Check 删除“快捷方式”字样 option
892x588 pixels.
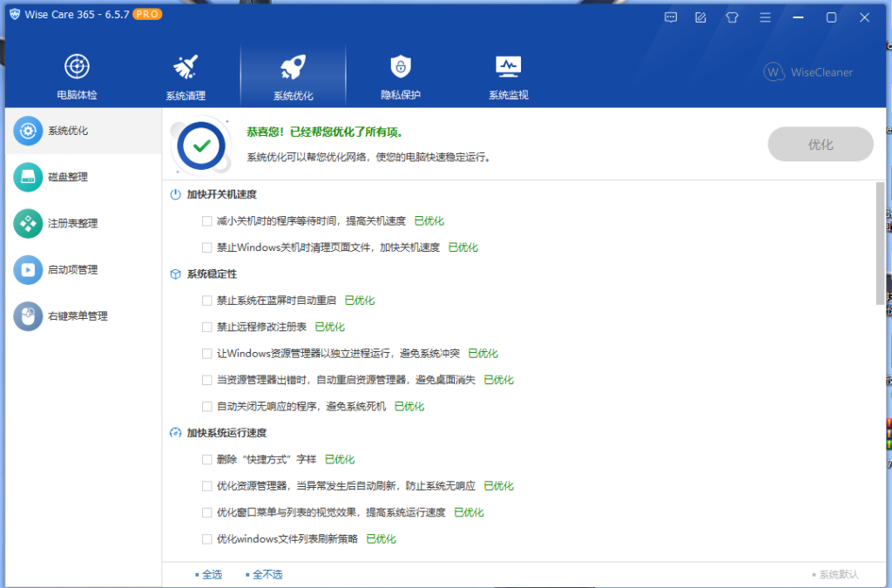[207, 459]
